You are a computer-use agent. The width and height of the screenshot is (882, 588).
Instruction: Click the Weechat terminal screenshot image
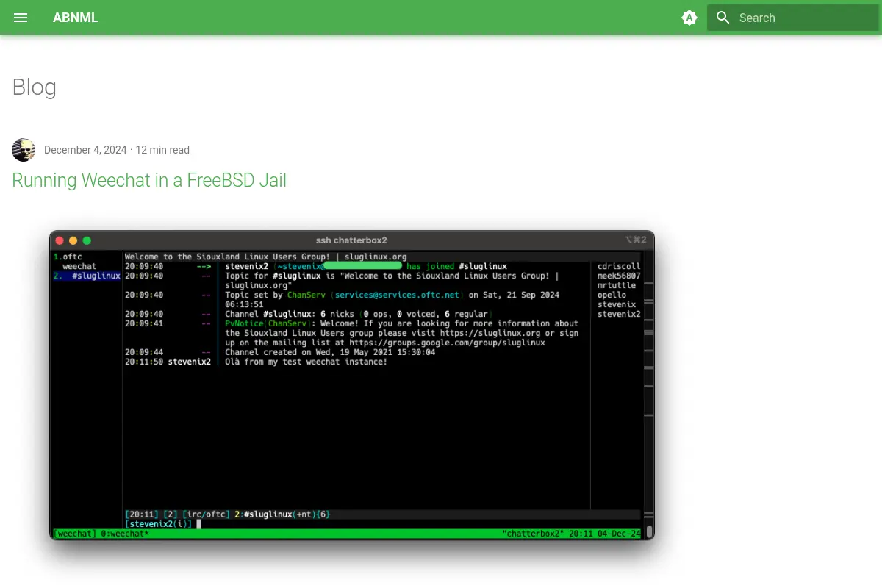tap(352, 385)
